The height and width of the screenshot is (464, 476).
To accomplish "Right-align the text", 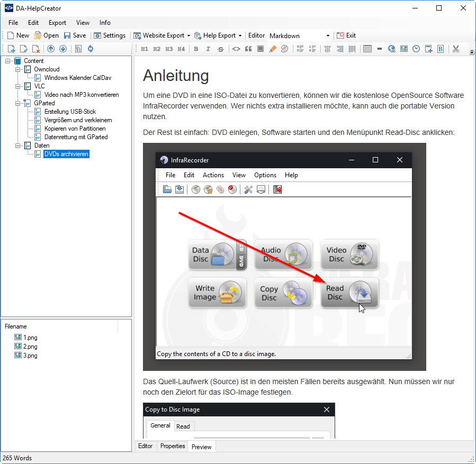I will click(340, 49).
